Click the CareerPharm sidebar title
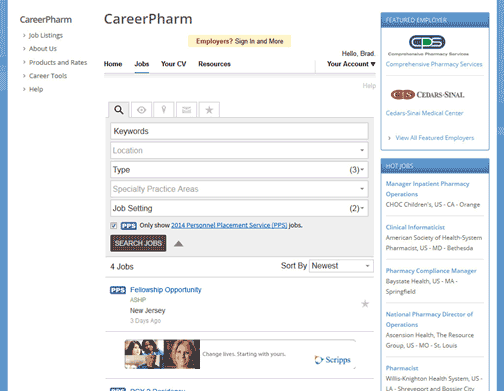 (x=46, y=20)
